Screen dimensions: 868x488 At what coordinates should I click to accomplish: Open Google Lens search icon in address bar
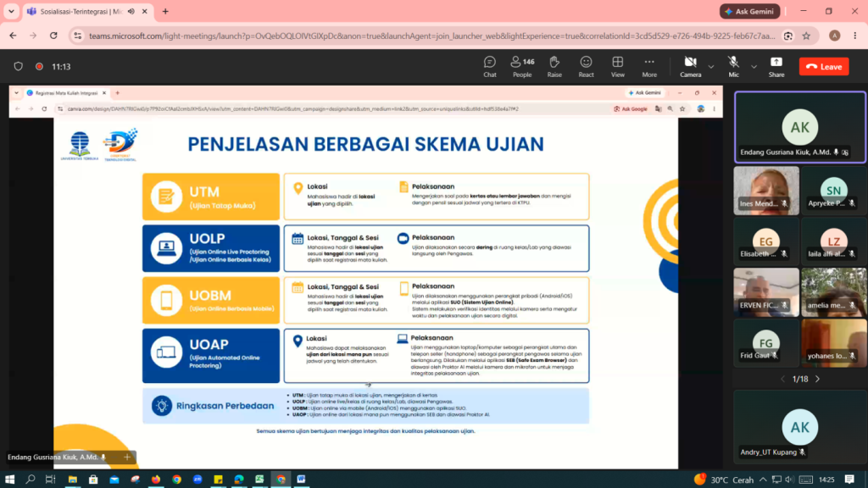(x=787, y=36)
